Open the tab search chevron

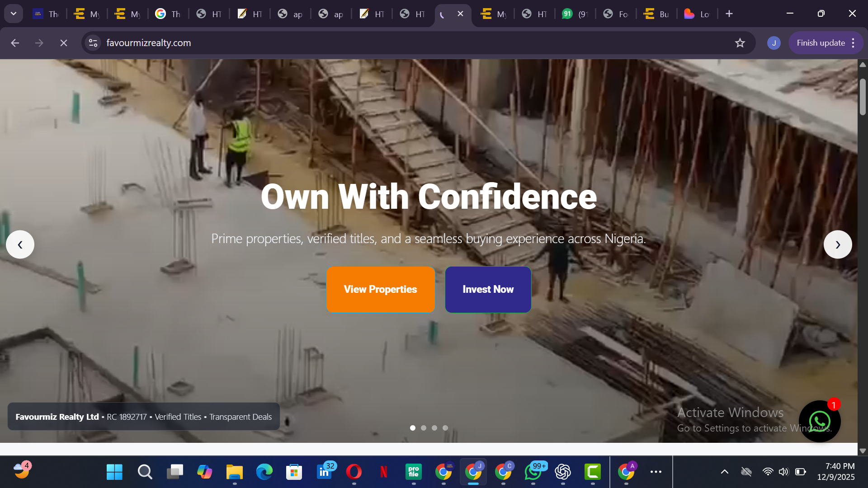13,13
